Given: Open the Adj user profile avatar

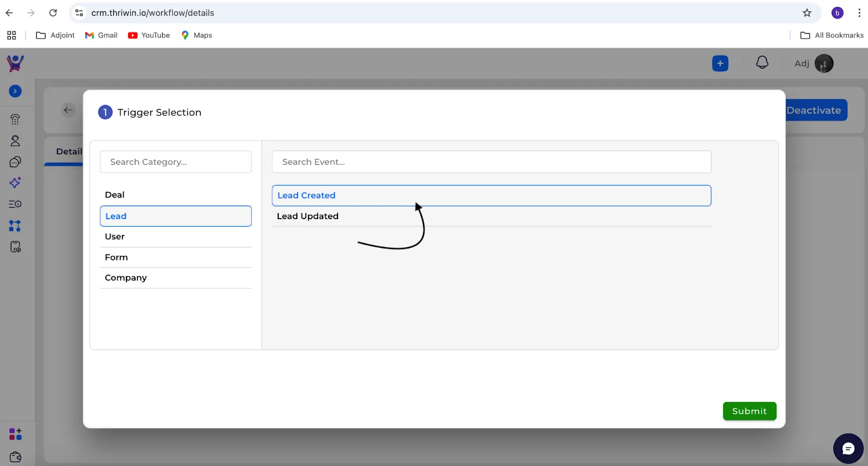Looking at the screenshot, I should pos(824,63).
